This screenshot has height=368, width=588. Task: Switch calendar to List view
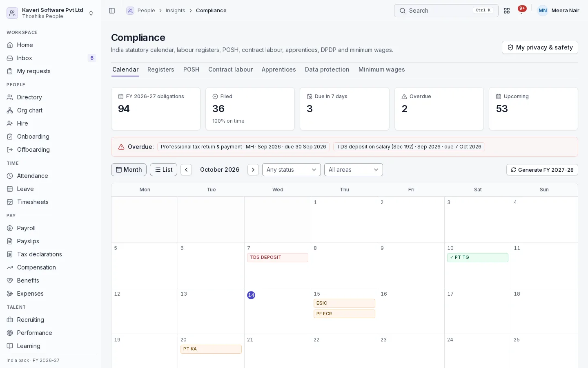pyautogui.click(x=163, y=170)
